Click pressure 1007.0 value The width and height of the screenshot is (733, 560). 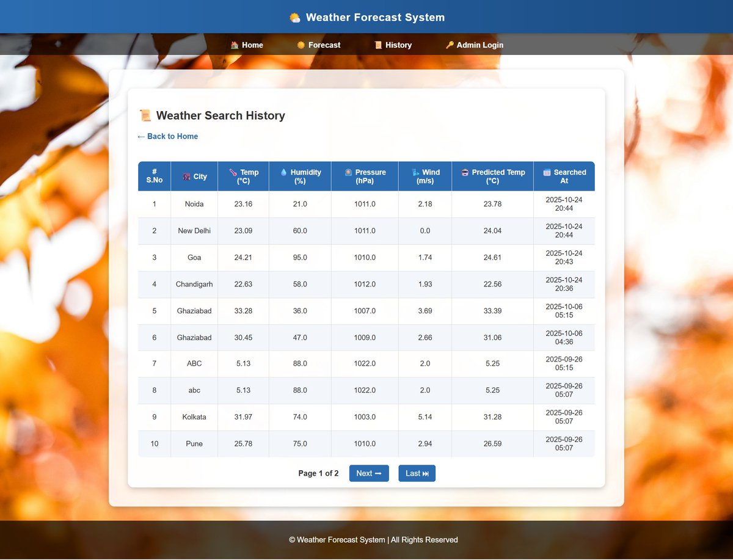pos(365,311)
